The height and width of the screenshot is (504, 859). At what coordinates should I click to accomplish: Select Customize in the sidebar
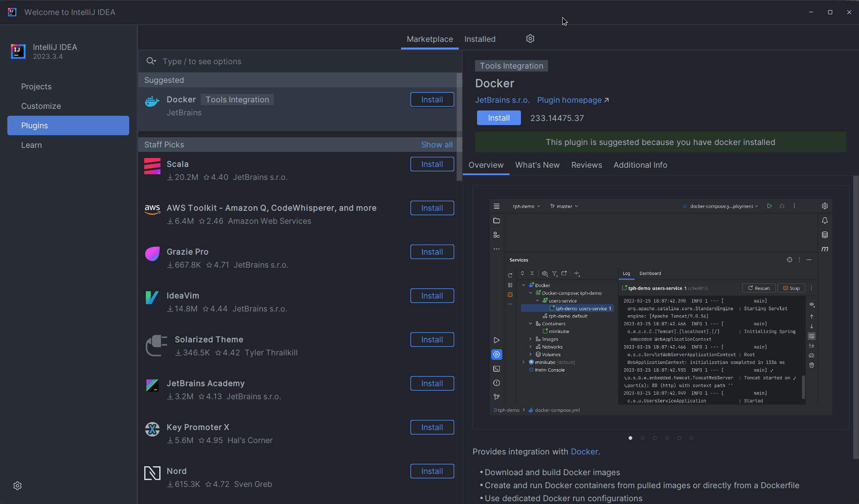[68, 106]
